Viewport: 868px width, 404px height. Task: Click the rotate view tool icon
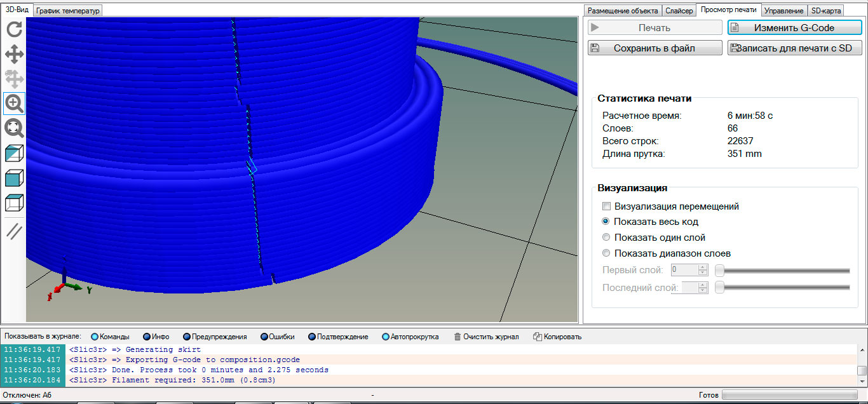14,29
